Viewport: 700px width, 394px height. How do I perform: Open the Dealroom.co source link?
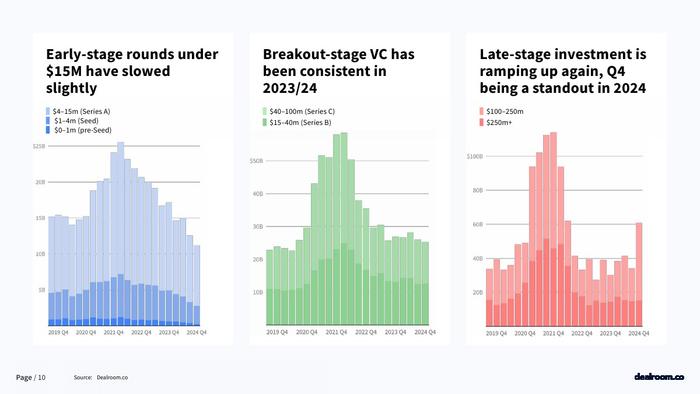pos(112,377)
